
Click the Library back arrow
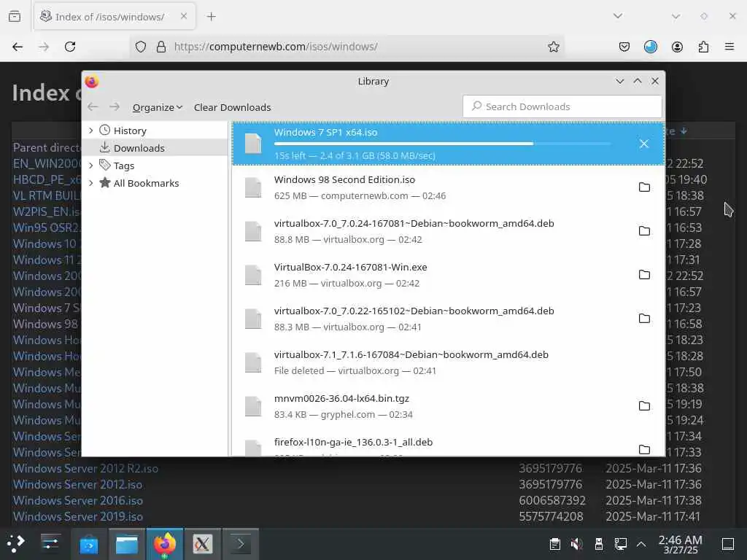(93, 107)
